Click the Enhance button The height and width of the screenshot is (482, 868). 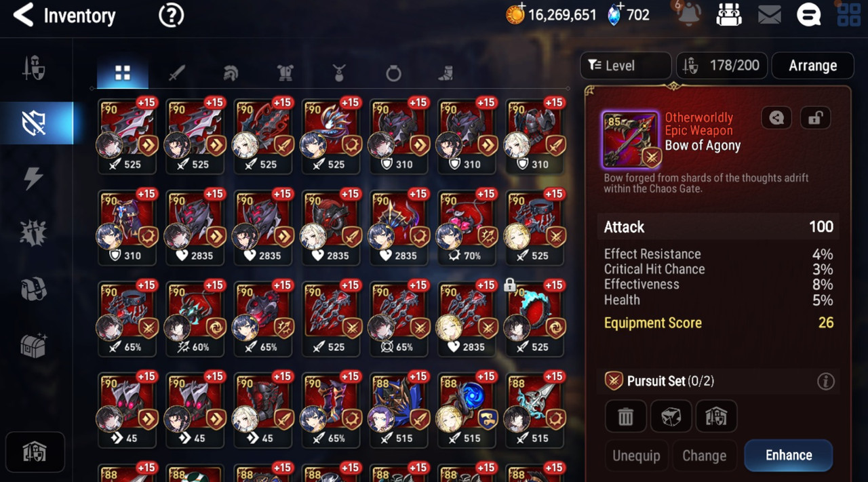click(789, 455)
